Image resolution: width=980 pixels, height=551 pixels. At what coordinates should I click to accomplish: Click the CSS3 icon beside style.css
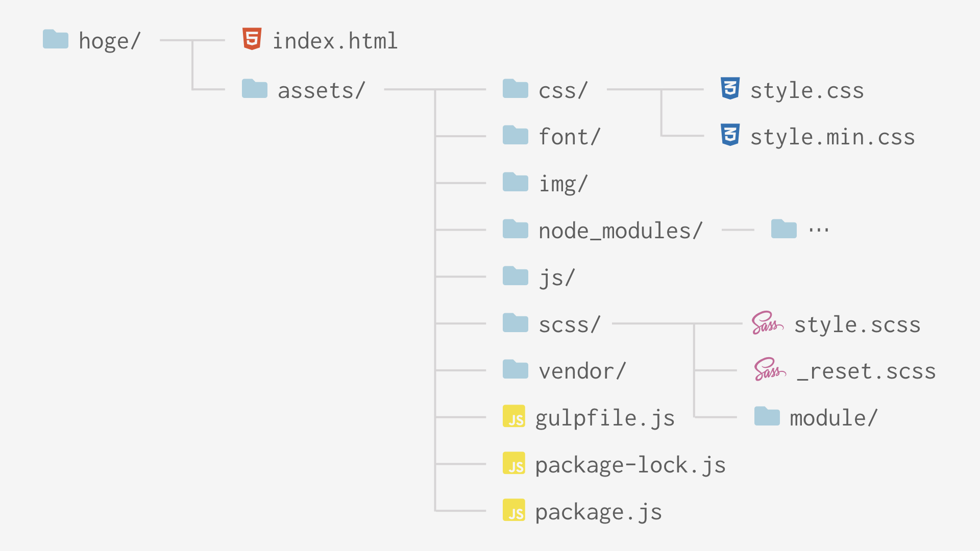[x=730, y=89]
